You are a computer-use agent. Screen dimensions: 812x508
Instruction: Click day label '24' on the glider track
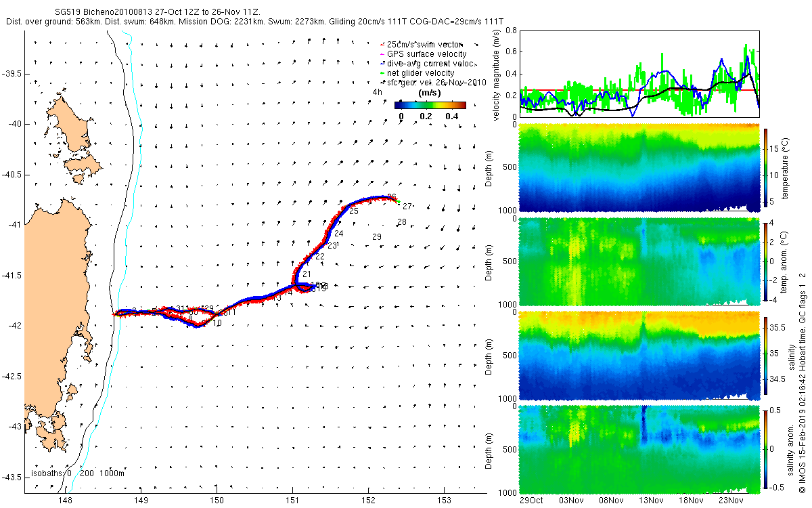(x=338, y=234)
